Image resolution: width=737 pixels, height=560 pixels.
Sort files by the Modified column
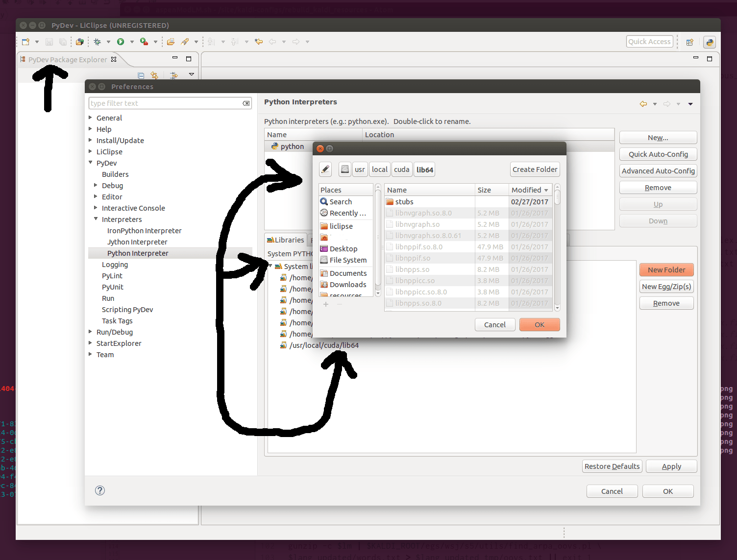click(x=530, y=190)
